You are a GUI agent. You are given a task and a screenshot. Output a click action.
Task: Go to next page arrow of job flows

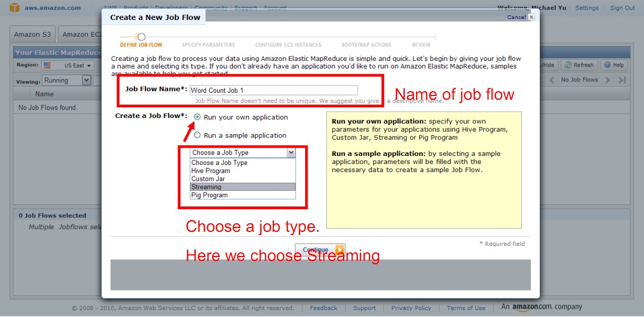[x=607, y=80]
